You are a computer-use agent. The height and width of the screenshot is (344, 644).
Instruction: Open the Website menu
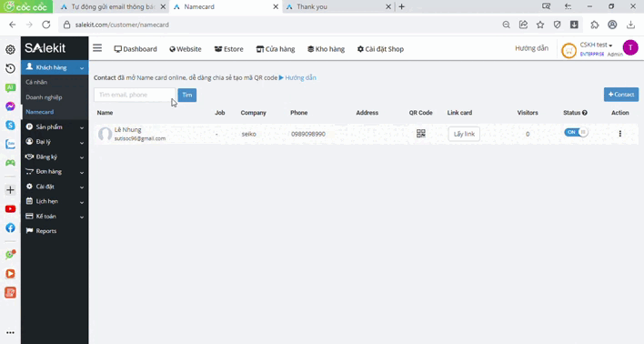pyautogui.click(x=186, y=49)
